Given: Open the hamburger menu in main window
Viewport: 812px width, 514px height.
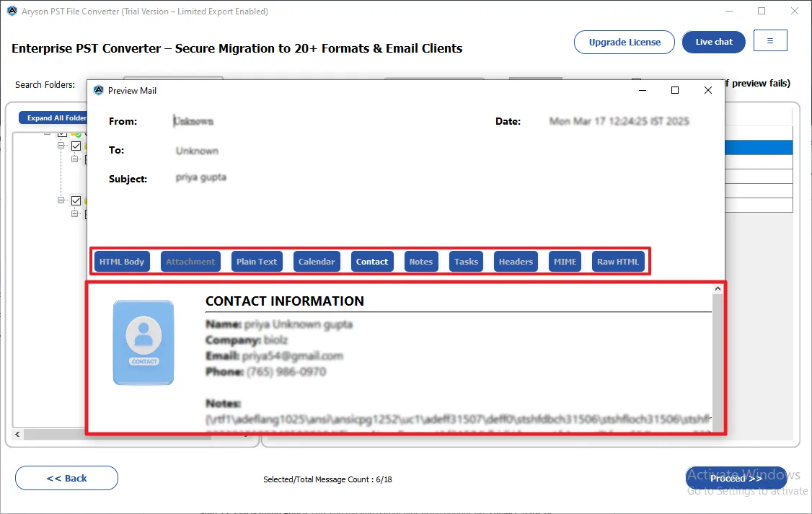Looking at the screenshot, I should [x=770, y=41].
